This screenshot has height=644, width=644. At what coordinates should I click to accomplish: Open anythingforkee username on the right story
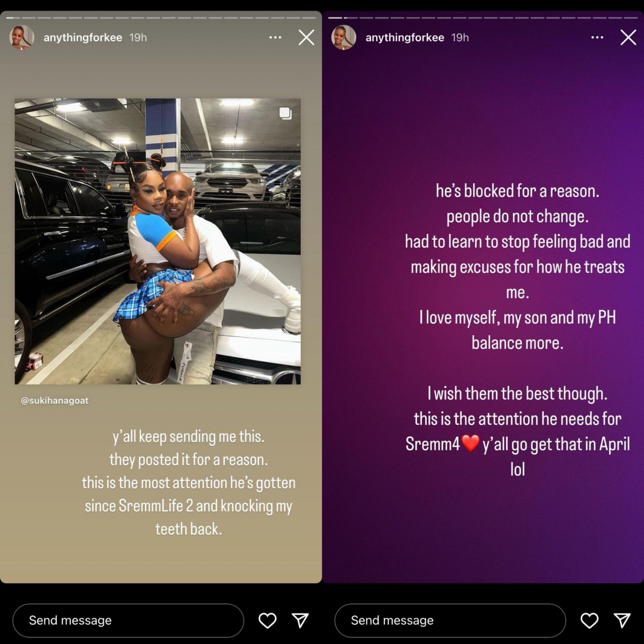click(x=405, y=37)
